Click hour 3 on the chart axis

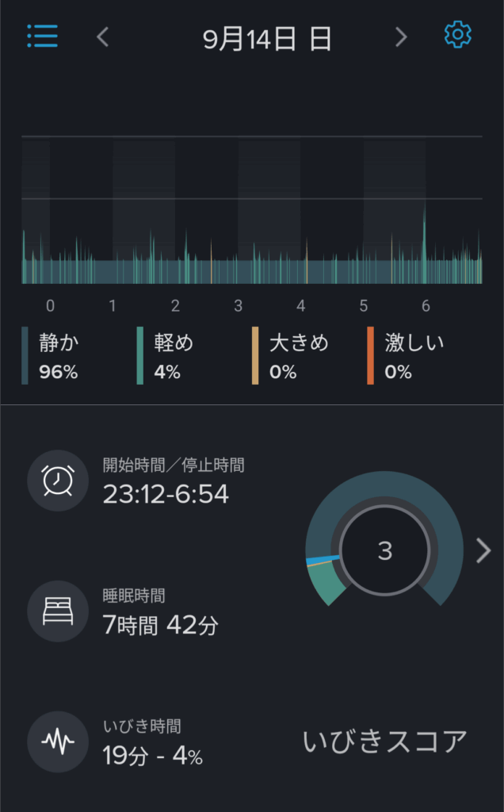click(238, 306)
